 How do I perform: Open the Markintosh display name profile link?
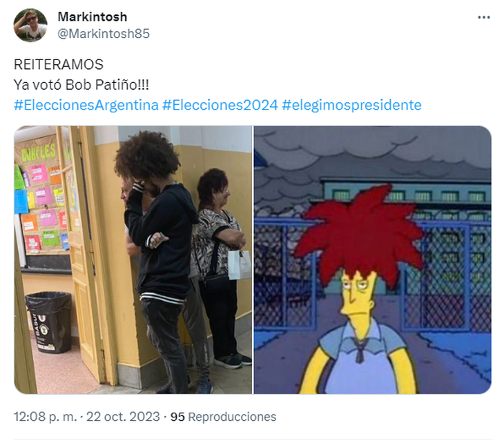tap(93, 17)
